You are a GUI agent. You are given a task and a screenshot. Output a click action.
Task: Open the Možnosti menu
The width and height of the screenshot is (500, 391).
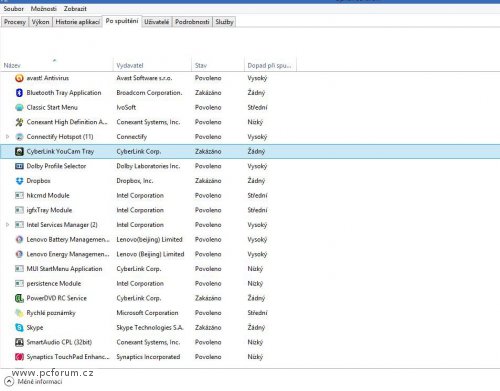(x=44, y=9)
